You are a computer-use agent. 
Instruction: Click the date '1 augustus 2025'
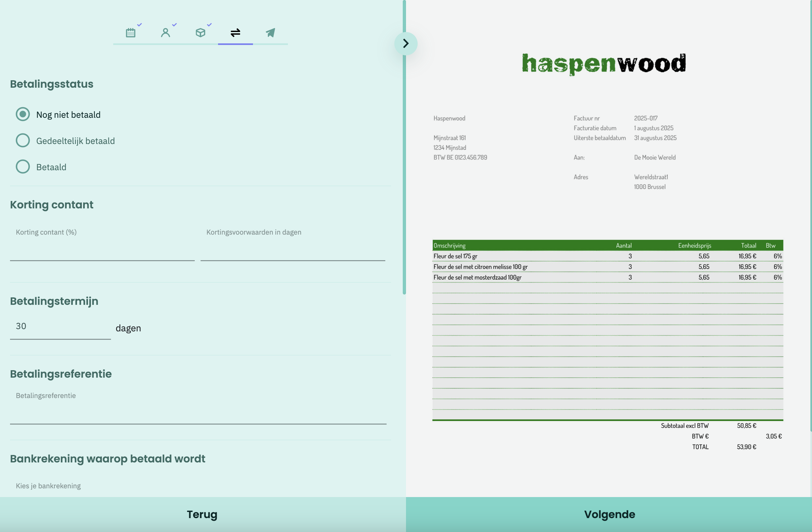(x=653, y=128)
